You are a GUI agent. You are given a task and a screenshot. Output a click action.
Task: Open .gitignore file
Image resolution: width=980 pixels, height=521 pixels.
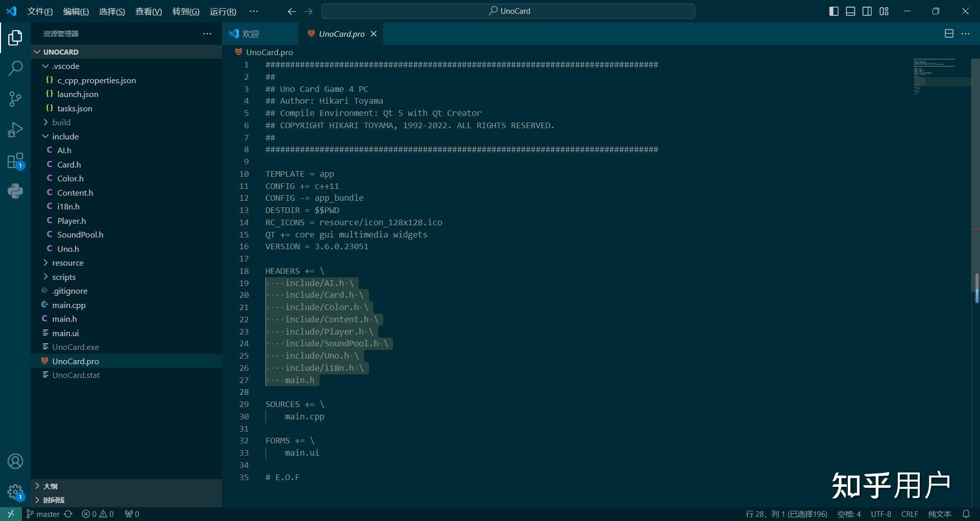click(127, 291)
